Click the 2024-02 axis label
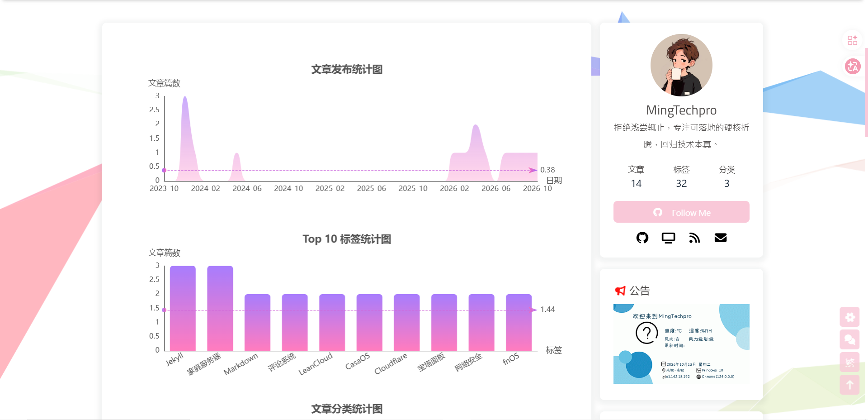Screen dimensions: 868x420 (x=206, y=188)
